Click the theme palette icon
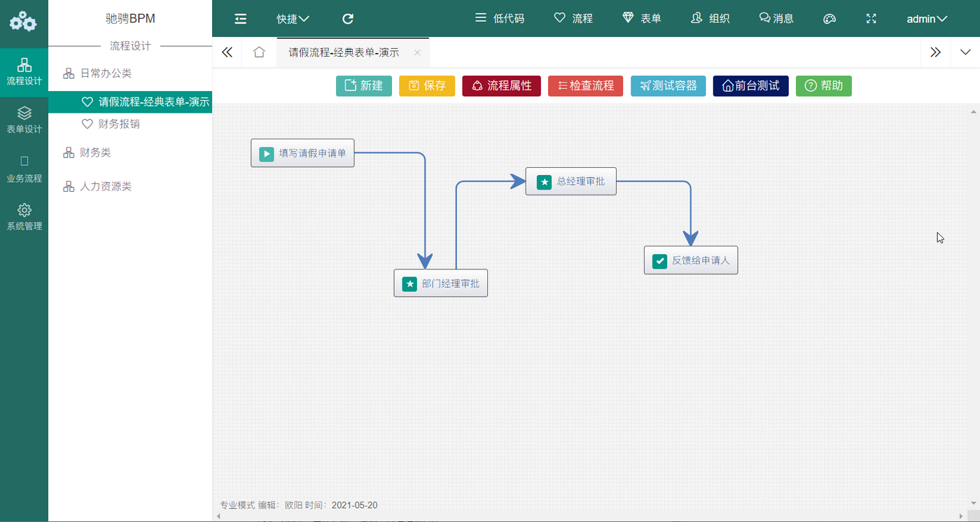 coord(829,19)
